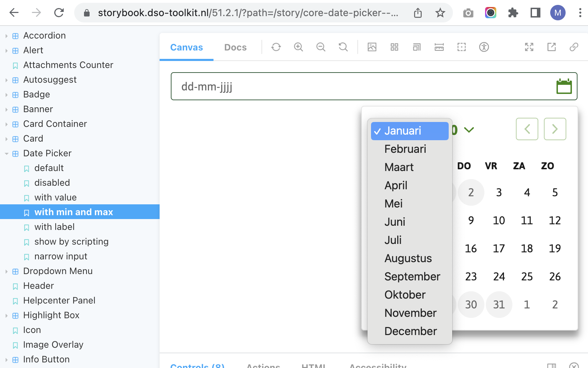Open the vision simulator tool
Image resolution: width=588 pixels, height=368 pixels.
[484, 47]
